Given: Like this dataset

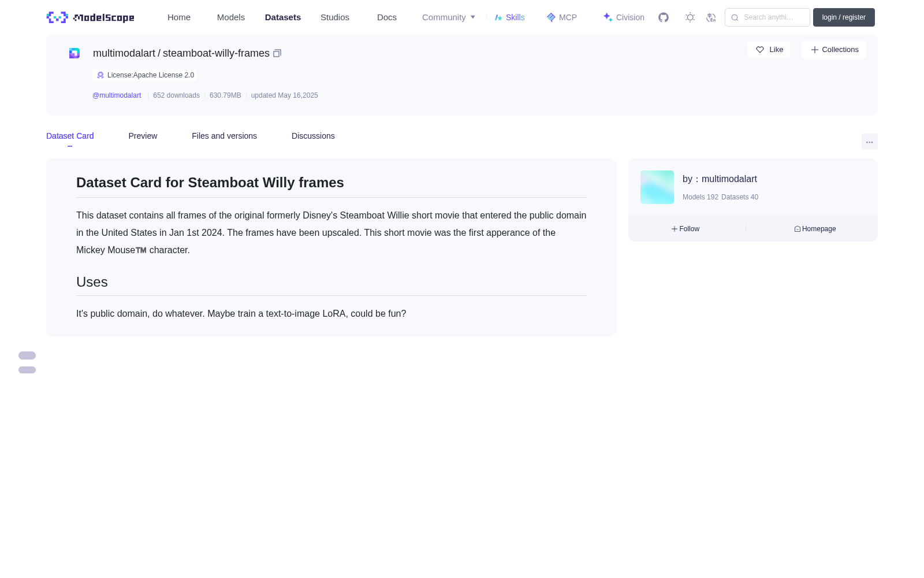Looking at the screenshot, I should click(769, 50).
